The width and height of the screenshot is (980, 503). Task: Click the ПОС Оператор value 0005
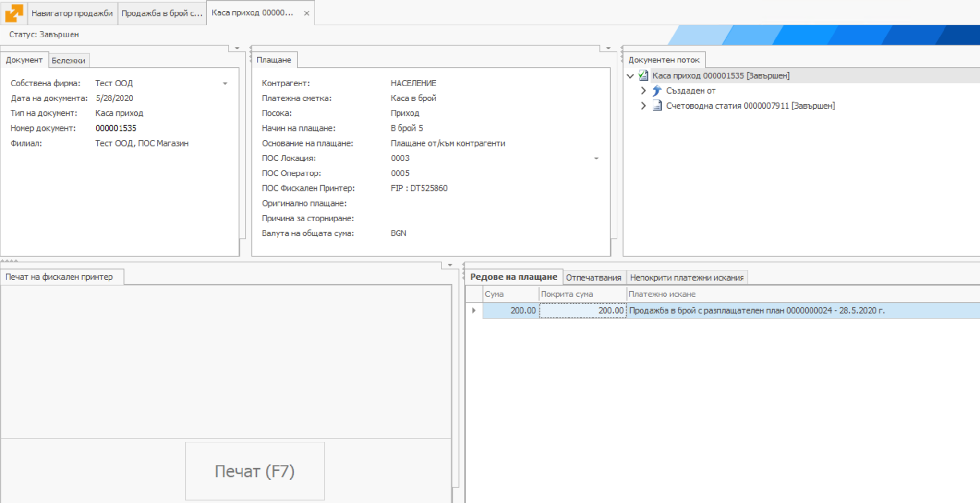pos(400,173)
